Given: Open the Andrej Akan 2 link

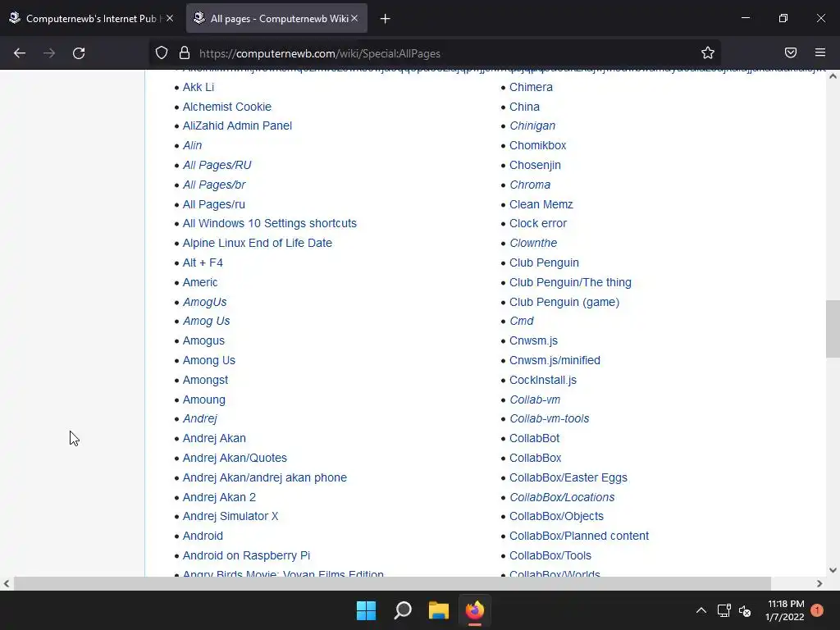Looking at the screenshot, I should 219,497.
